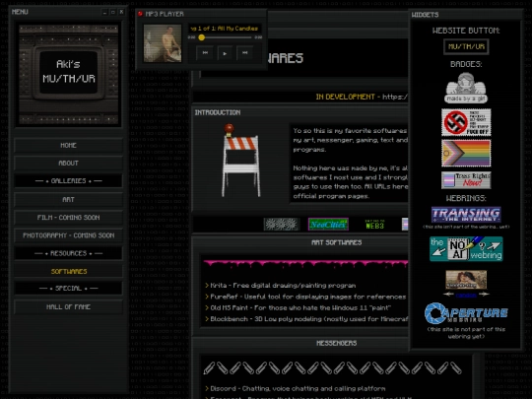This screenshot has width=532, height=399.
Task: Click the MU/TH/UR website button
Action: (466, 47)
